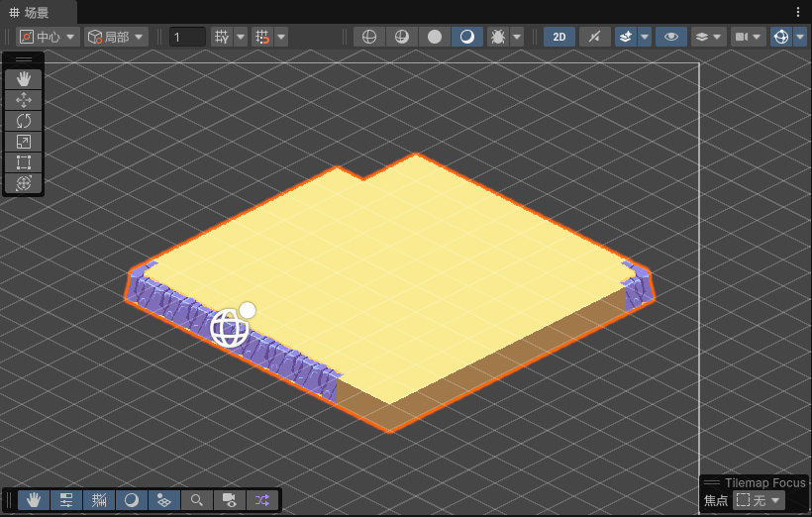Viewport: 812px width, 517px height.
Task: Open the stacked layers overlay dropdown
Action: click(x=708, y=37)
